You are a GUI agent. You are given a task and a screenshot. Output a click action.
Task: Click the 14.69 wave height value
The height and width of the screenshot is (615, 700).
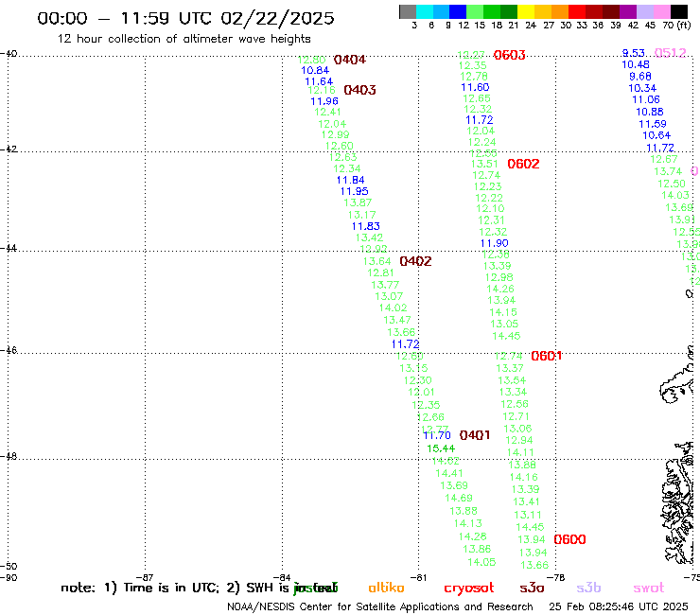point(459,498)
